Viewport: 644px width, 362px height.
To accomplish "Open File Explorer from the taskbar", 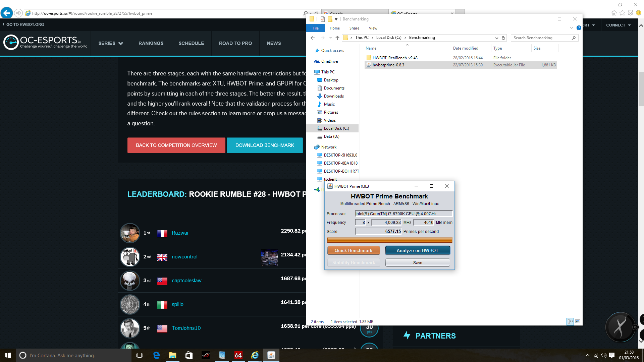I will click(173, 355).
